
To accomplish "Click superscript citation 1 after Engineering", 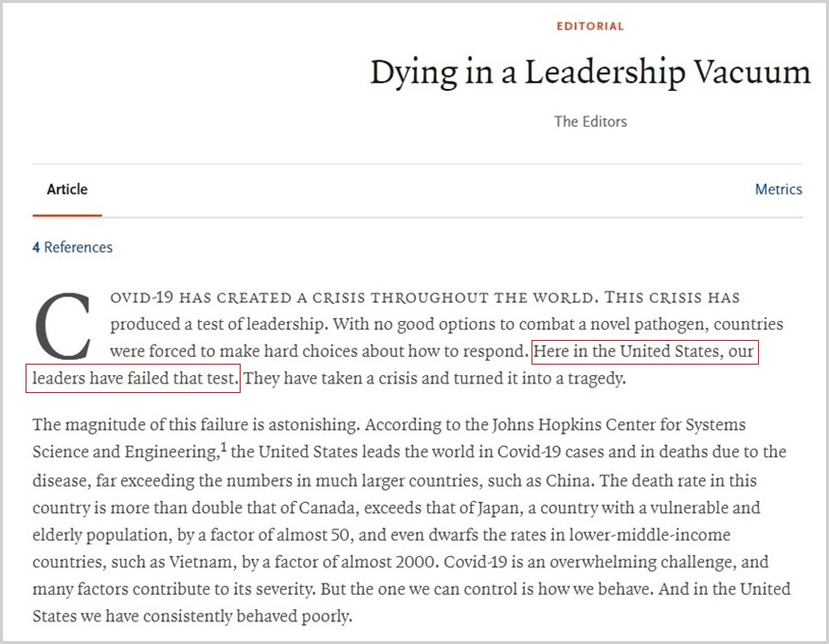I will 224,448.
